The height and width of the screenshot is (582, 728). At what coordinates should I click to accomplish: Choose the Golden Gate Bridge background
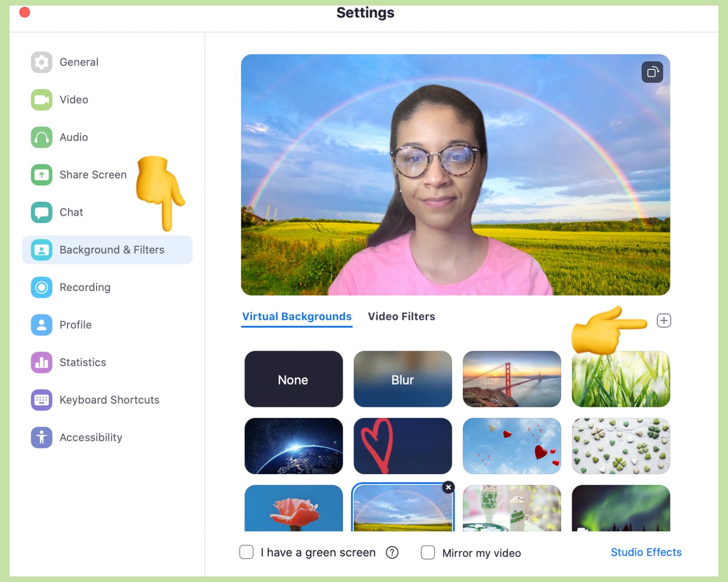512,379
